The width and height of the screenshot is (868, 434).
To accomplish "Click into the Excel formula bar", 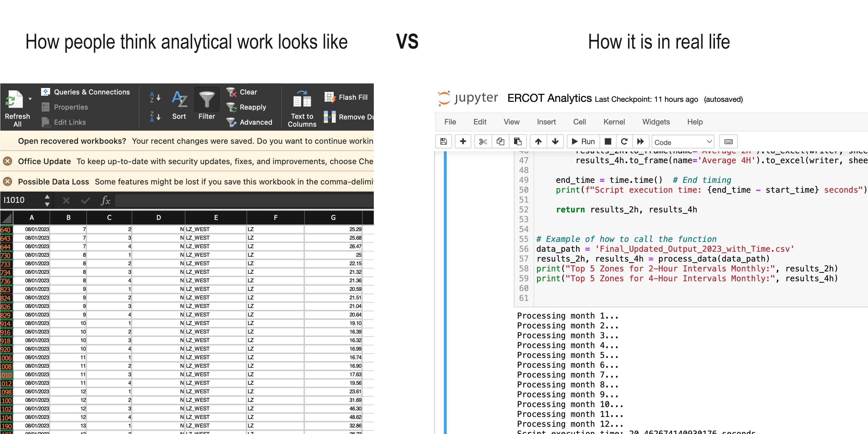I will coord(244,201).
